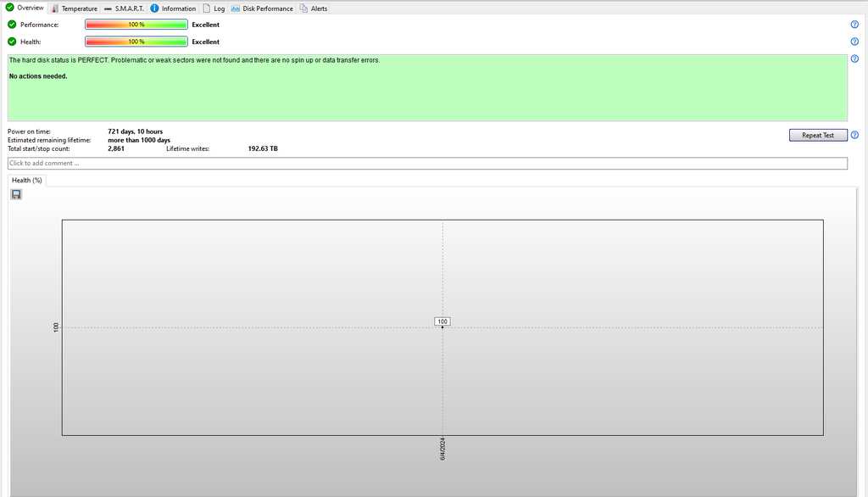This screenshot has height=497, width=868.
Task: Click the 'Power on time:' label
Action: click(29, 131)
